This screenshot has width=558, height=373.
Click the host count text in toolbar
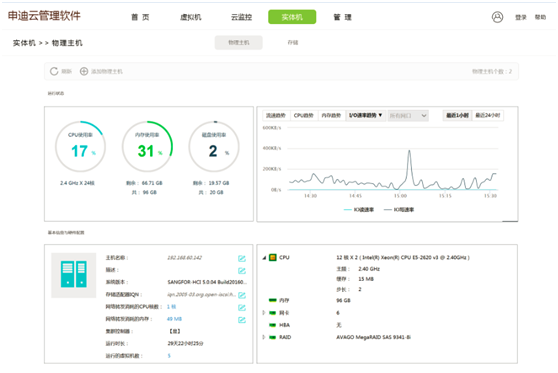tap(492, 72)
